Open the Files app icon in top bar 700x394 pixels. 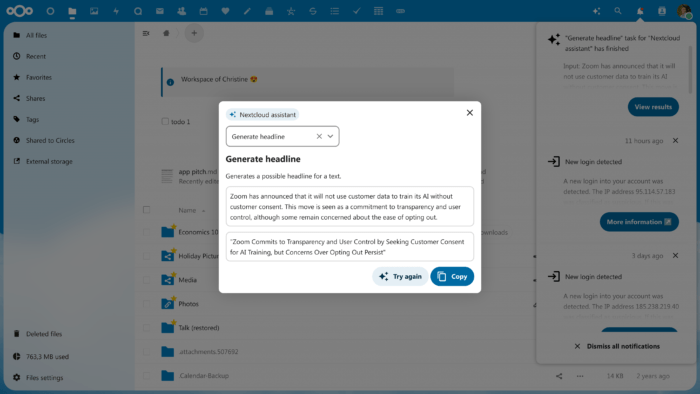point(72,11)
